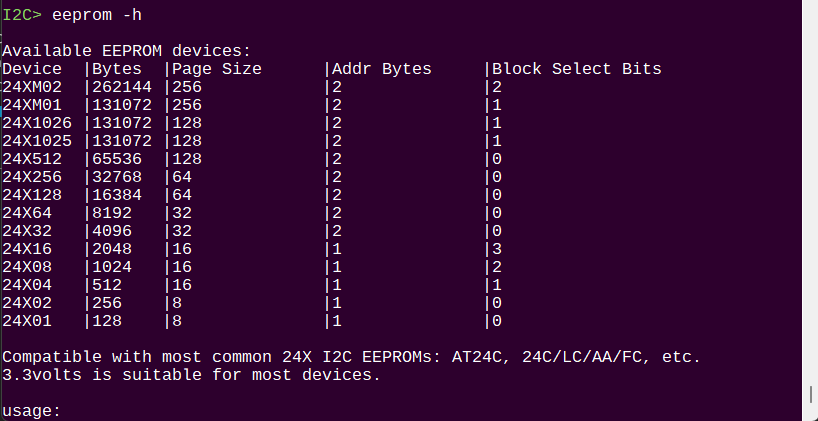This screenshot has height=421, width=818.
Task: Click the 'Page Size' column header
Action: click(x=217, y=69)
